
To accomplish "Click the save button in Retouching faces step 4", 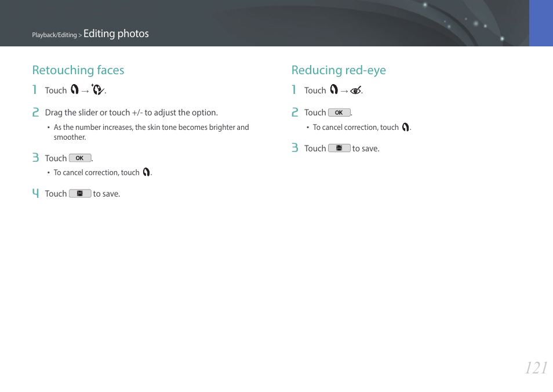I will coord(80,193).
